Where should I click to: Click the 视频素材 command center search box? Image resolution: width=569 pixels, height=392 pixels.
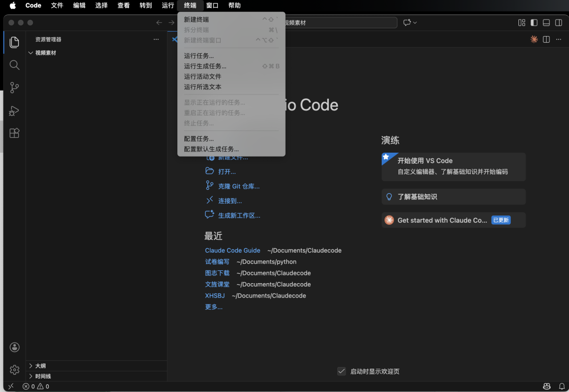pyautogui.click(x=340, y=23)
